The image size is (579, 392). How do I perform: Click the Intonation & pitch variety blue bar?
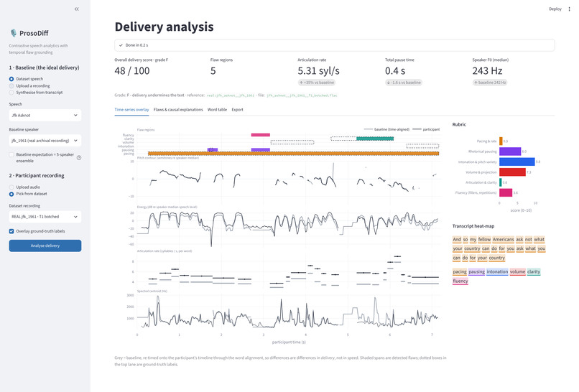pos(517,162)
